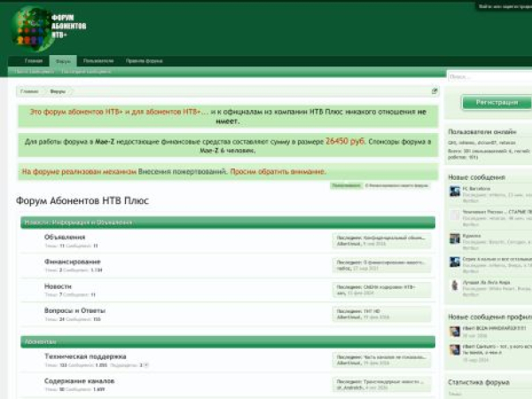Open the Новости forum
The height and width of the screenshot is (399, 532).
[x=58, y=286]
